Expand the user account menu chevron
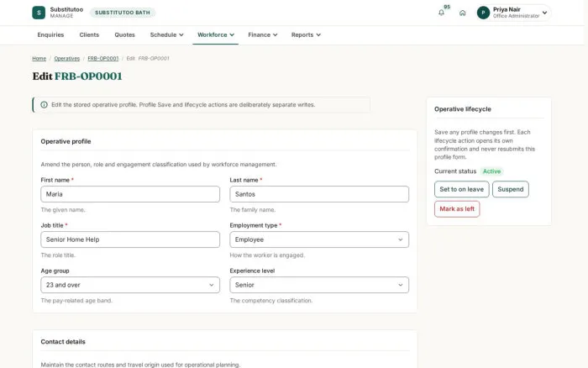Screen dimensions: 588x368 (544, 13)
